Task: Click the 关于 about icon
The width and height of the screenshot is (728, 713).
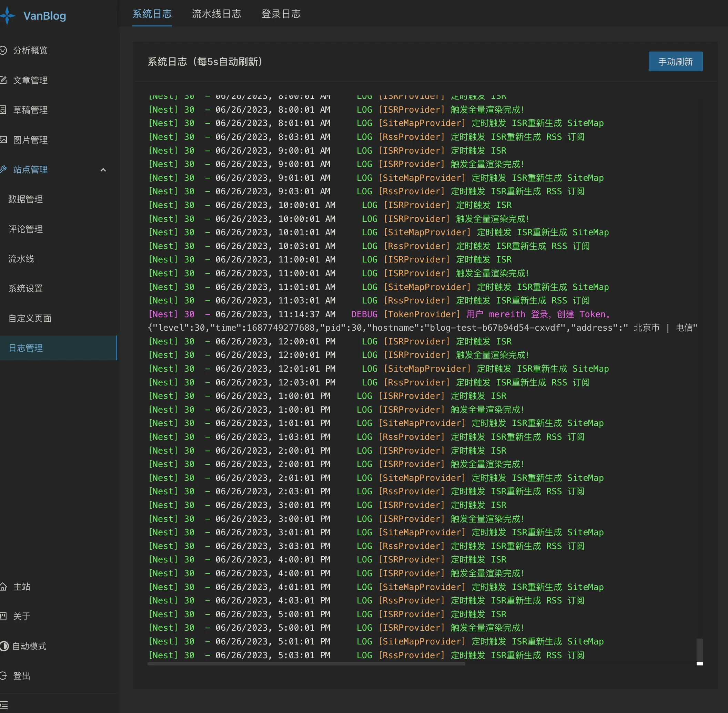Action: point(4,616)
